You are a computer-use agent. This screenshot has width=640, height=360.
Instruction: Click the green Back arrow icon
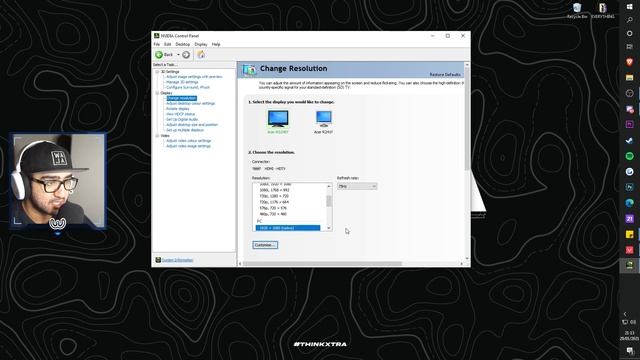159,55
